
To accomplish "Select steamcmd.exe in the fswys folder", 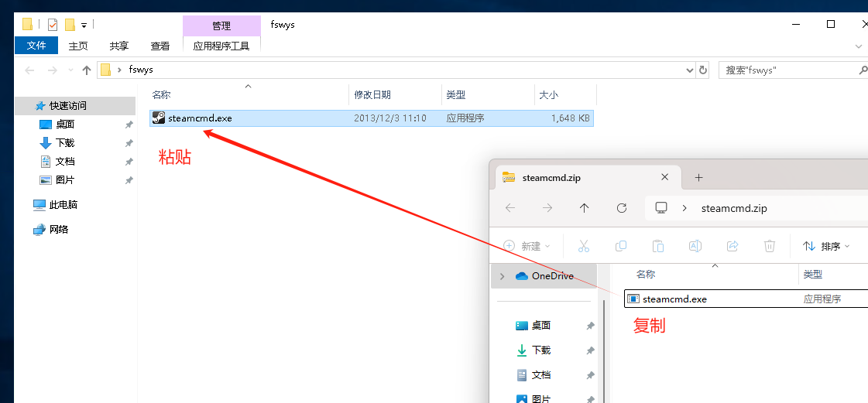I will (x=200, y=118).
